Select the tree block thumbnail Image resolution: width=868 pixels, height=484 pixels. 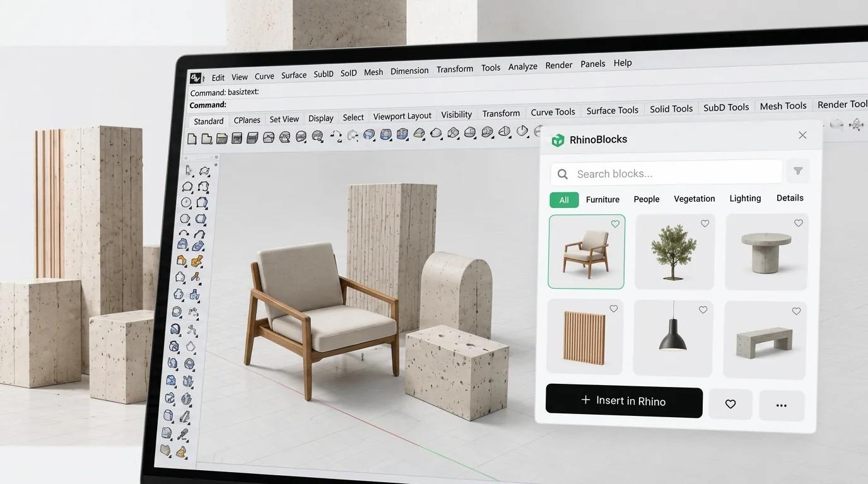click(x=675, y=251)
